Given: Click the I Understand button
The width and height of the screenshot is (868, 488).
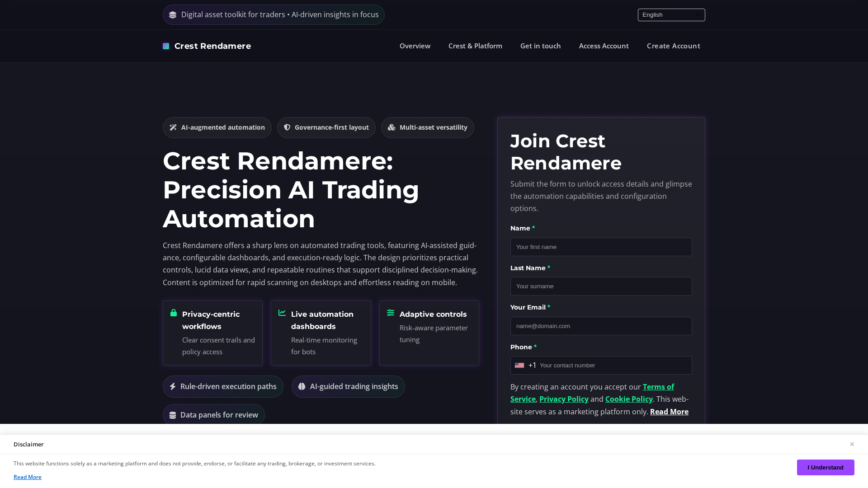Looking at the screenshot, I should tap(825, 467).
